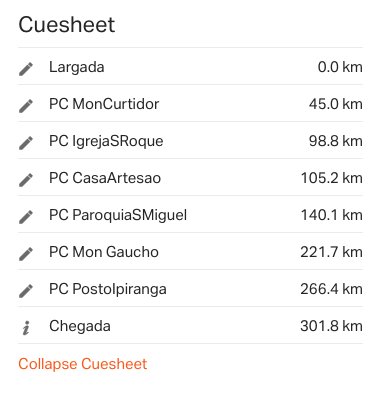Click the pencil icon for PC PostoIpiranga

coord(26,291)
